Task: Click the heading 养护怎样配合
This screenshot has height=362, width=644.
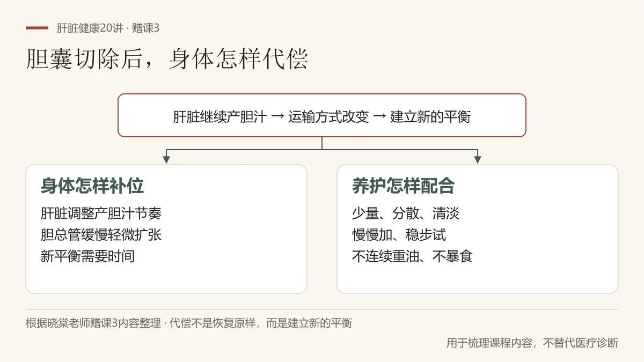Action: 404,186
